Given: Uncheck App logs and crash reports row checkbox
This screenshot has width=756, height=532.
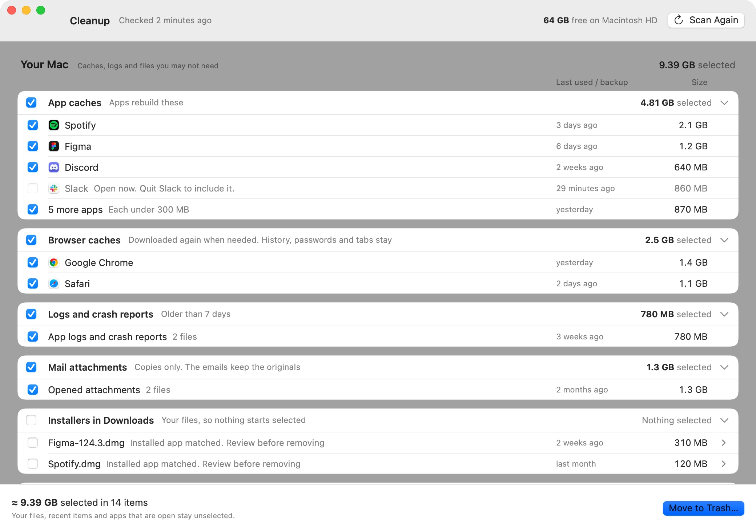Looking at the screenshot, I should 33,337.
